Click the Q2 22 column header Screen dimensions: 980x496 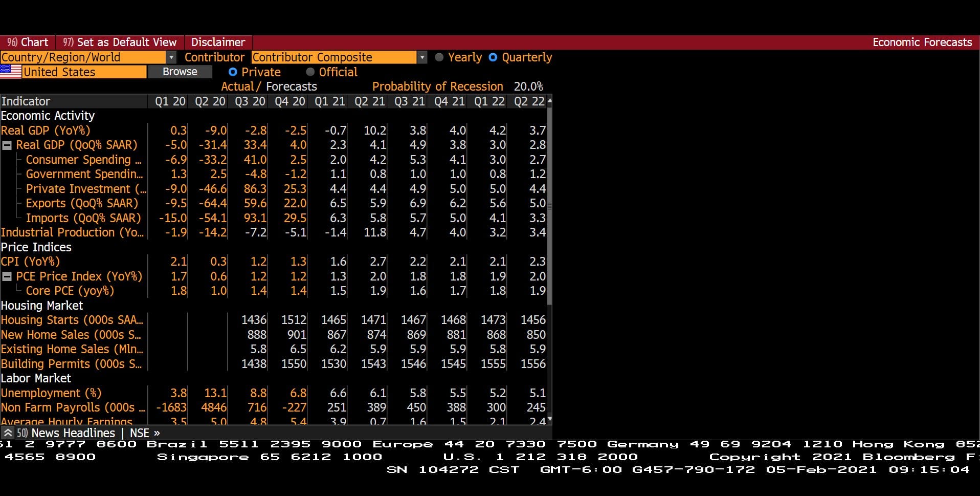[x=529, y=101]
